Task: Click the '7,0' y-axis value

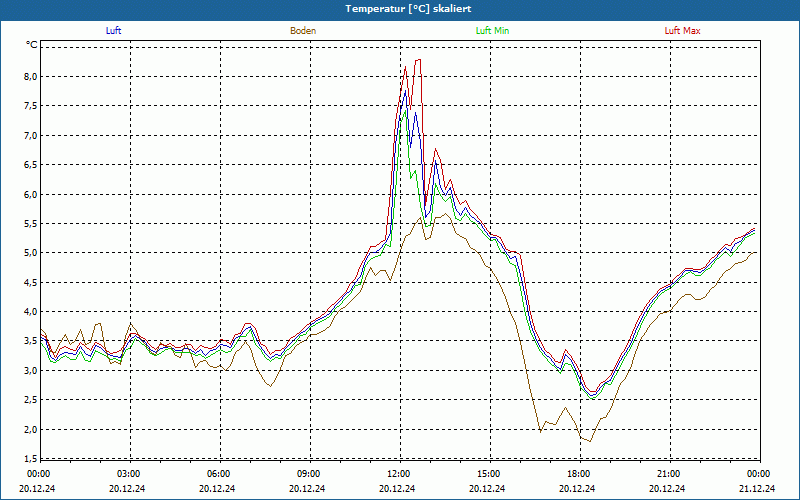Action: click(31, 135)
